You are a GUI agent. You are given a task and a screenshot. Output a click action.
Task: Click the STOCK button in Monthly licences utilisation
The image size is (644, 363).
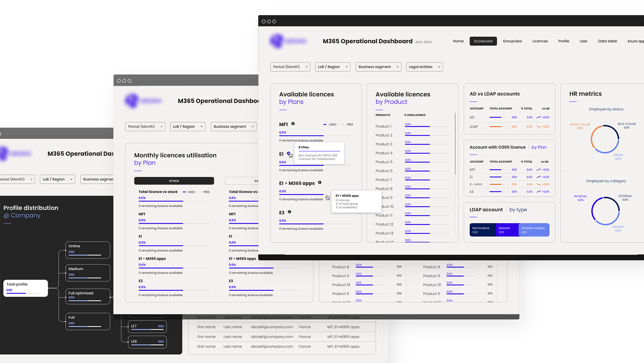[174, 181]
